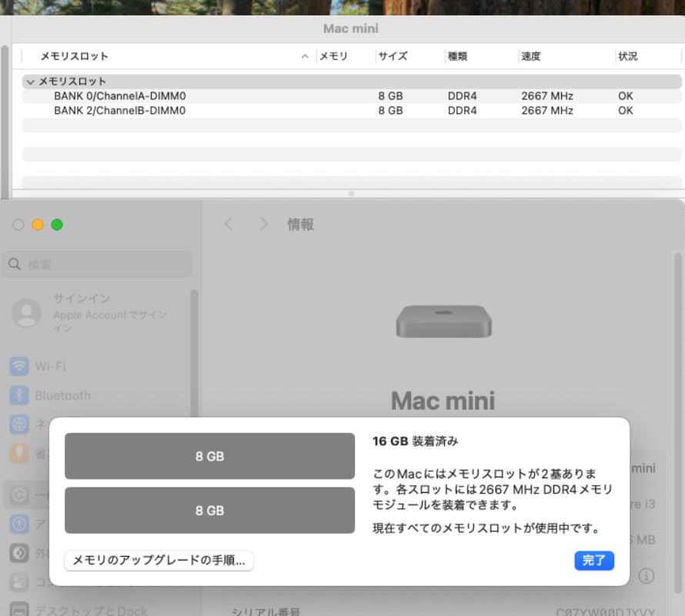685x616 pixels.
Task: Click the メモリ column header
Action: coord(345,56)
